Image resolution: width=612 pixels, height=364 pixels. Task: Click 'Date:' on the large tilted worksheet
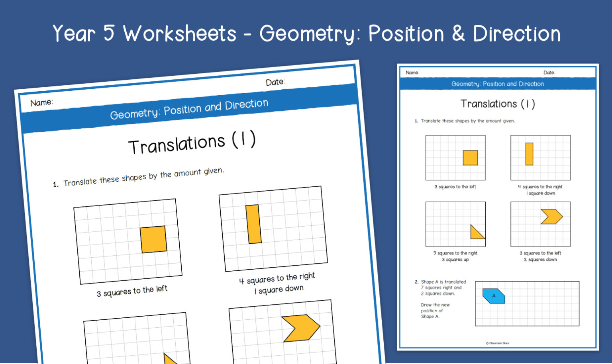click(x=276, y=82)
